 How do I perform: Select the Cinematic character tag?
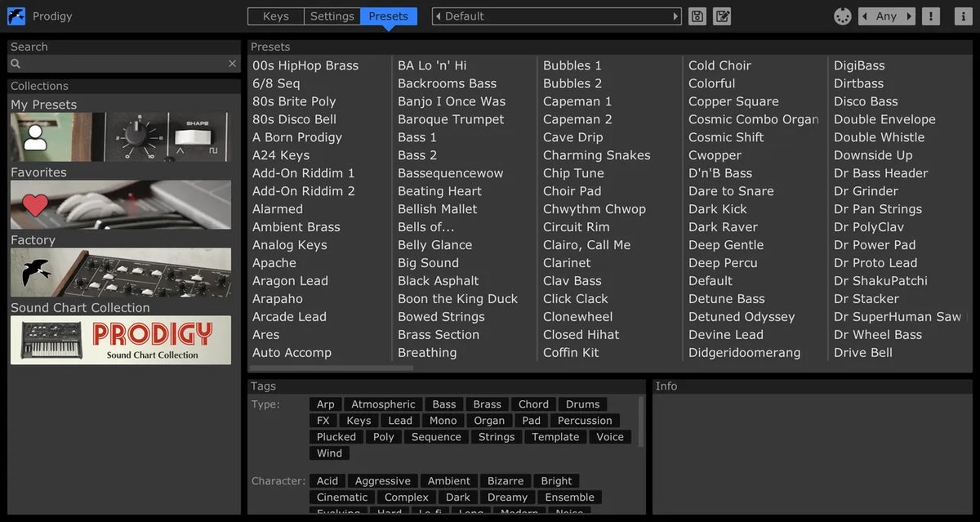342,497
